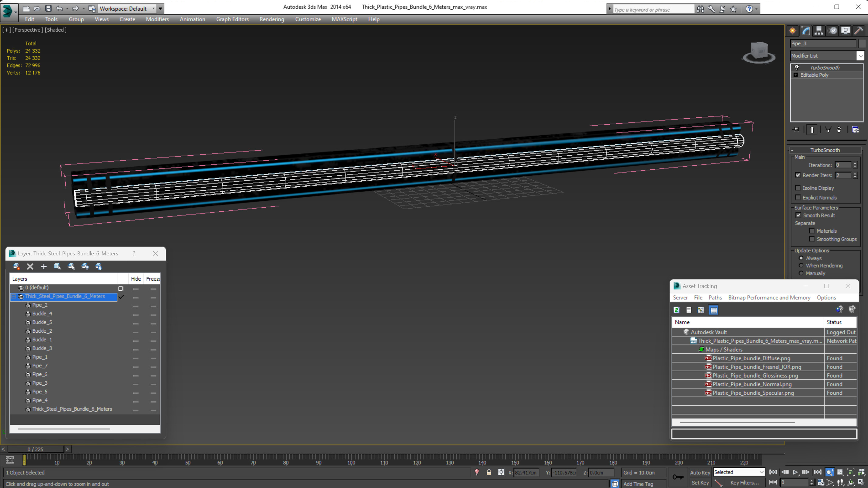This screenshot has height=488, width=868.
Task: Click Tree View icon in Asset Tracking
Action: (701, 310)
